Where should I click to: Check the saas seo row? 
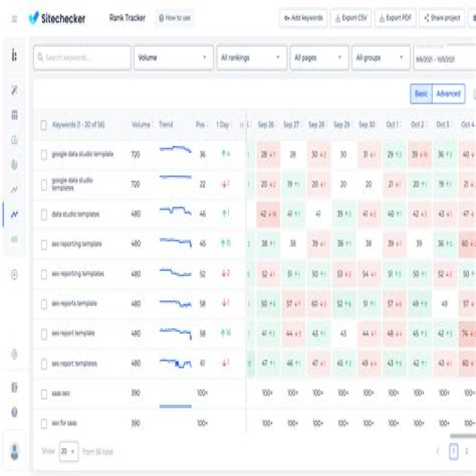pyautogui.click(x=44, y=394)
